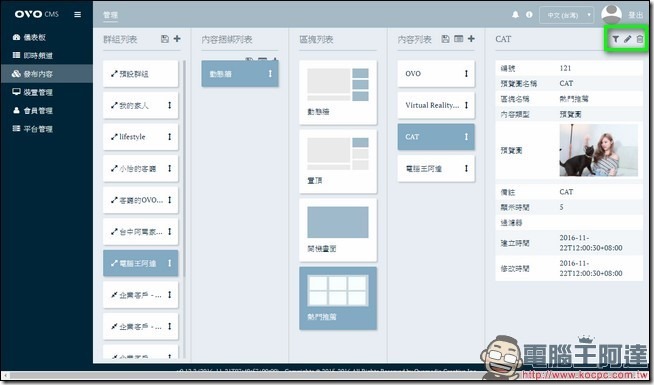Click the save icon in the group list header
Image resolution: width=654 pixels, height=385 pixels.
(x=165, y=39)
